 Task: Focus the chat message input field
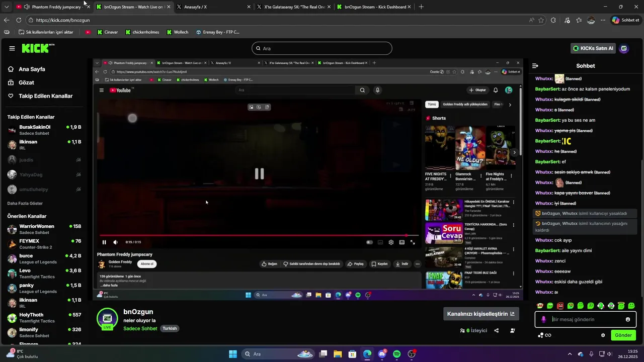point(586,319)
